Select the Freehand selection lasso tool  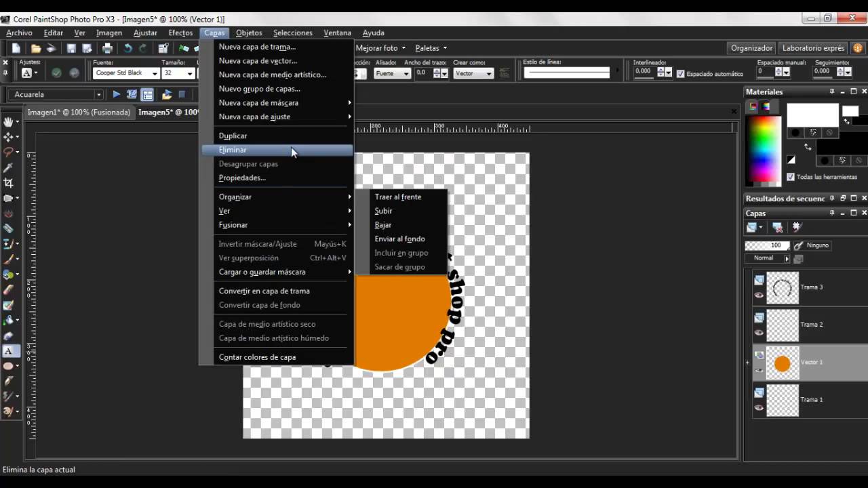pyautogui.click(x=9, y=152)
